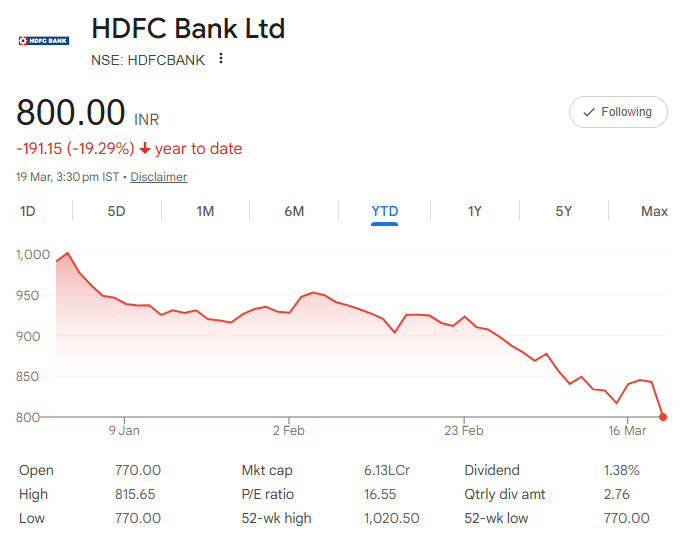
Task: Switch to the 5D tab
Action: 117,211
